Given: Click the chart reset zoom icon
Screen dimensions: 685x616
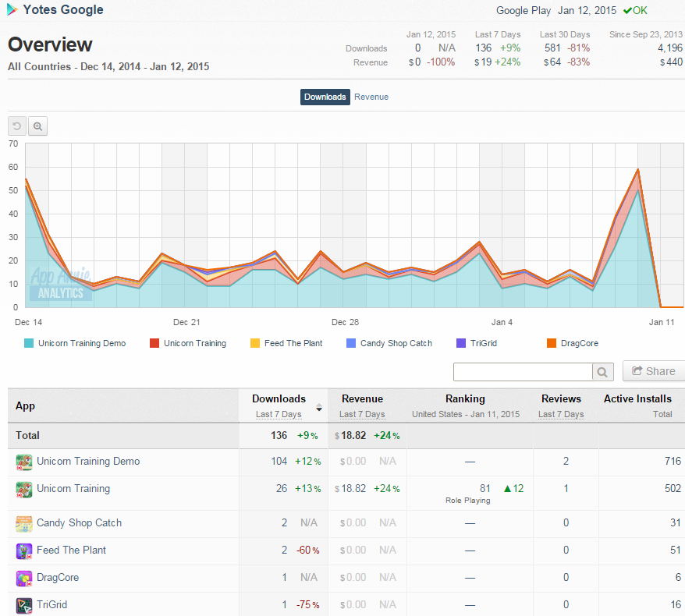Looking at the screenshot, I should pyautogui.click(x=17, y=126).
